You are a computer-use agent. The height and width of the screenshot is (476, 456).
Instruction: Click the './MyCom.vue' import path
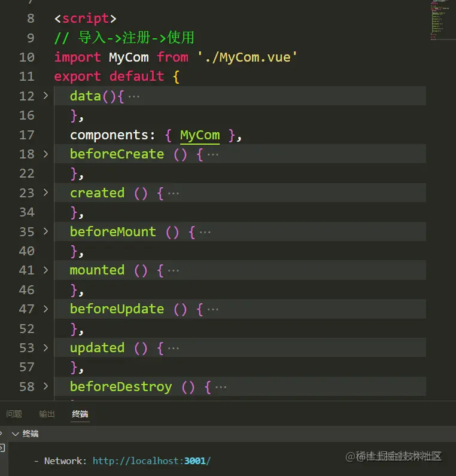(x=247, y=57)
